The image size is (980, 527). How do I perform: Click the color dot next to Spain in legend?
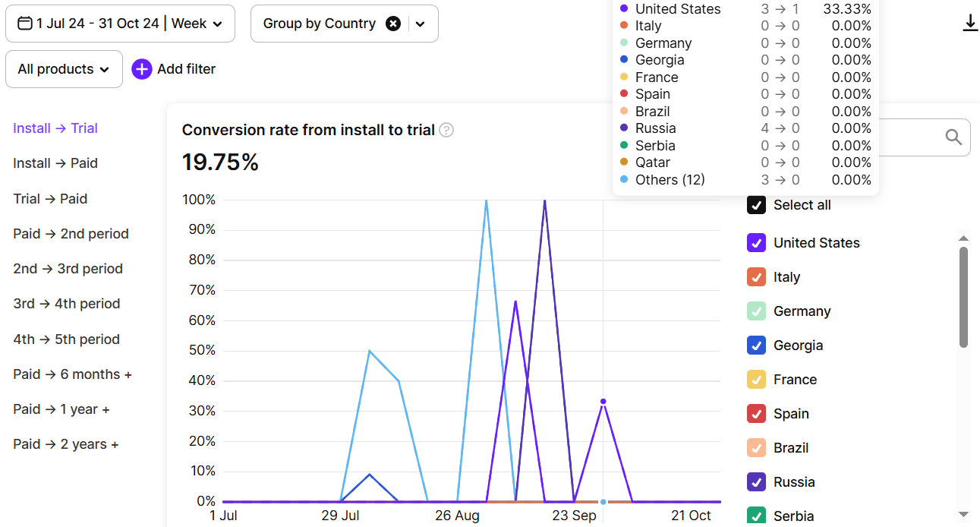pos(625,93)
